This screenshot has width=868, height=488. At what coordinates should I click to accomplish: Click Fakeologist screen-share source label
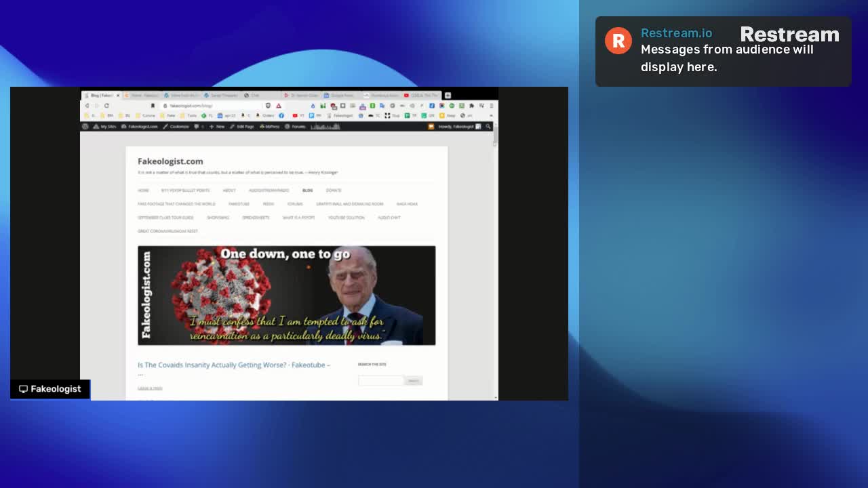tap(50, 389)
